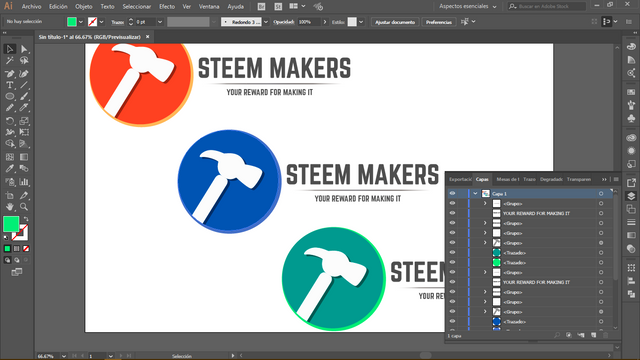Open the Redondo 3 brush dropdown

tap(266, 22)
